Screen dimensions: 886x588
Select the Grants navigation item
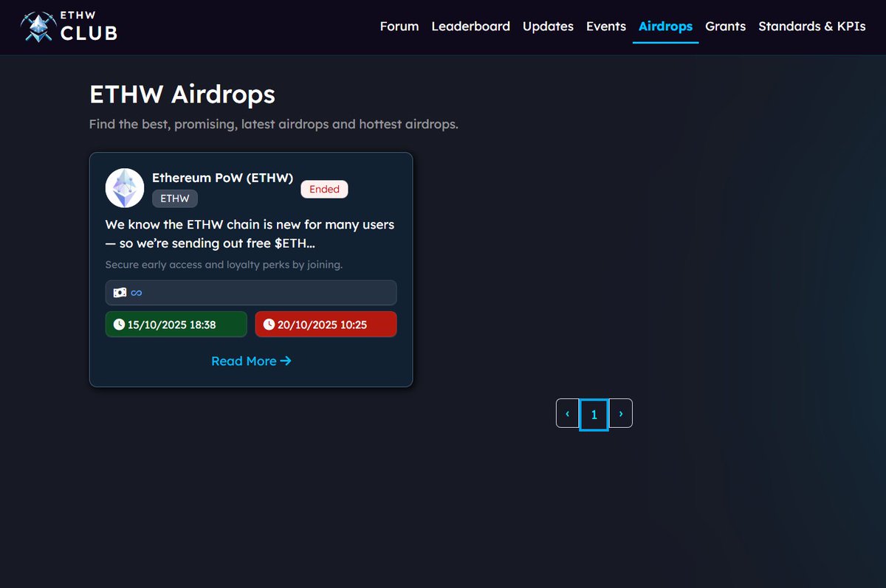(725, 26)
